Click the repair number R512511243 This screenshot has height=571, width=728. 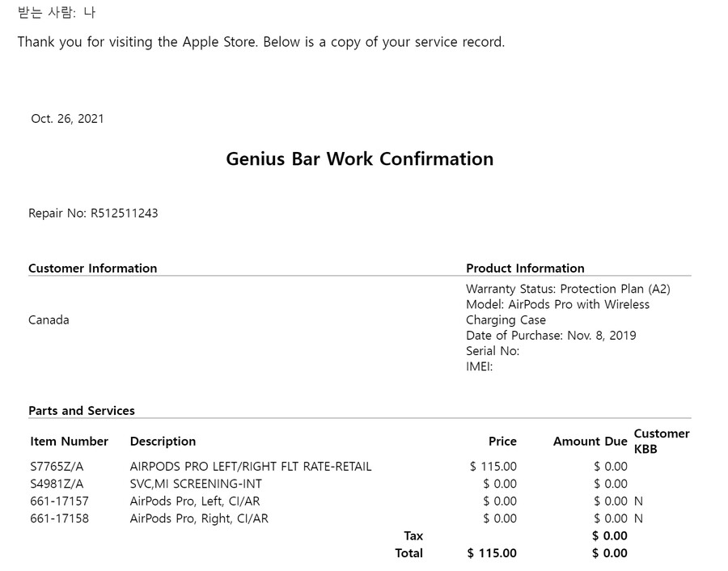point(124,214)
